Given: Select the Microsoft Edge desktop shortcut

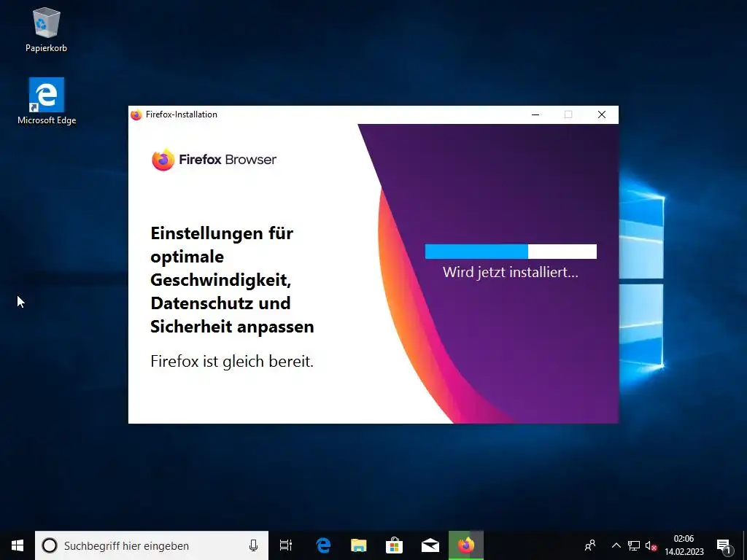Looking at the screenshot, I should point(47,101).
